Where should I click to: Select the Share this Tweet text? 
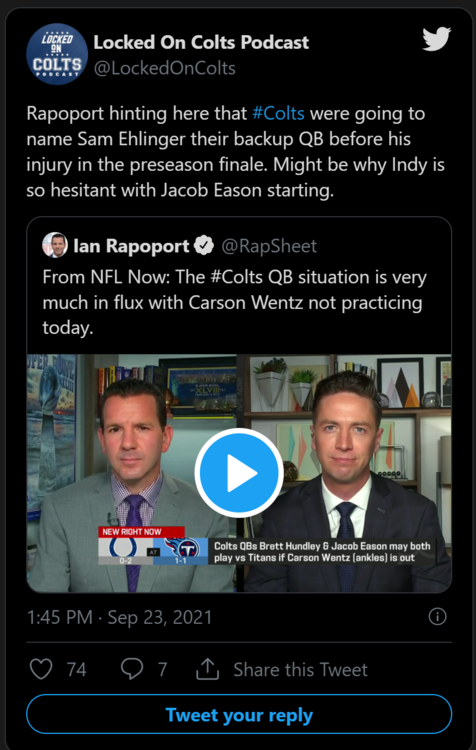pyautogui.click(x=300, y=669)
